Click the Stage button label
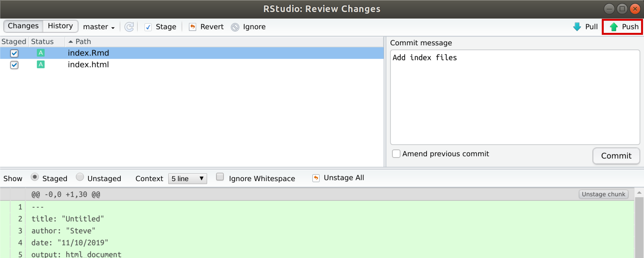 (x=166, y=27)
